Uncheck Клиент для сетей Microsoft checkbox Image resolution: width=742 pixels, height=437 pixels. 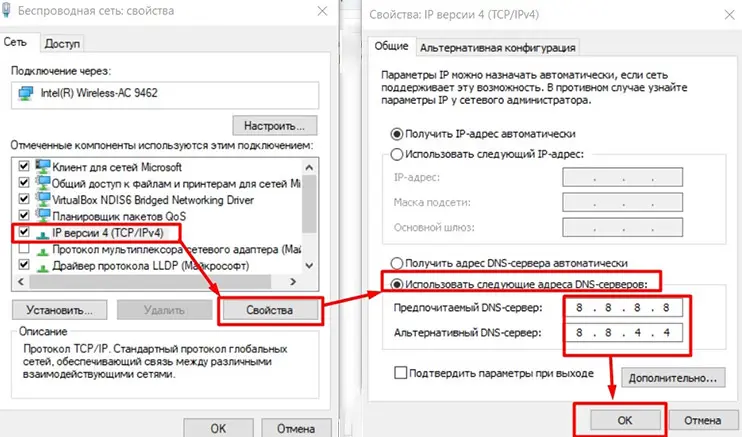(24, 166)
